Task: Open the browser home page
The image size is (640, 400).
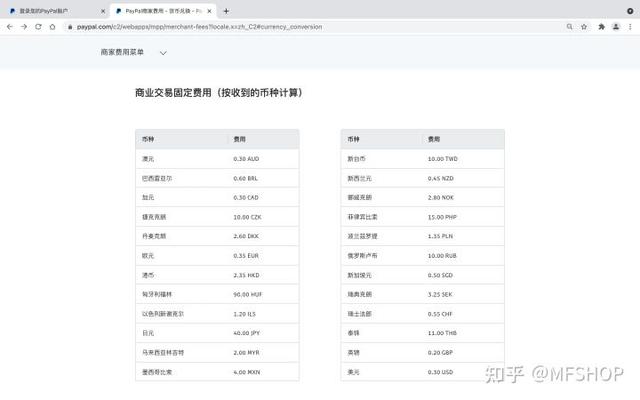Action: click(52, 27)
